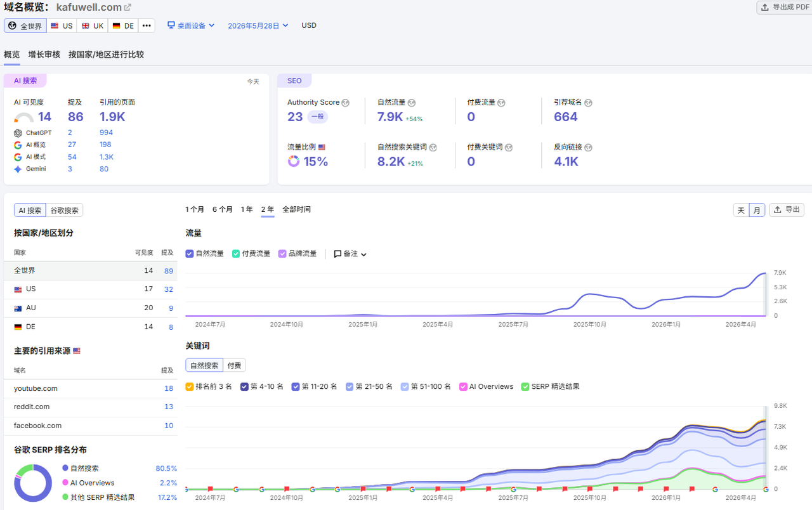Open the reddit.com citation source
Image resolution: width=812 pixels, height=510 pixels.
tap(32, 407)
